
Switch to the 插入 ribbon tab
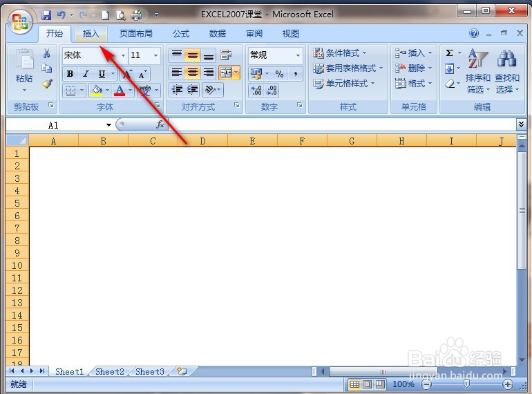click(91, 34)
